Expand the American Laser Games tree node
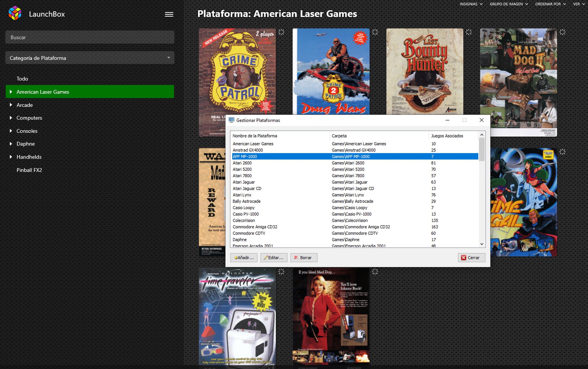Image resolution: width=588 pixels, height=369 pixels. 11,92
